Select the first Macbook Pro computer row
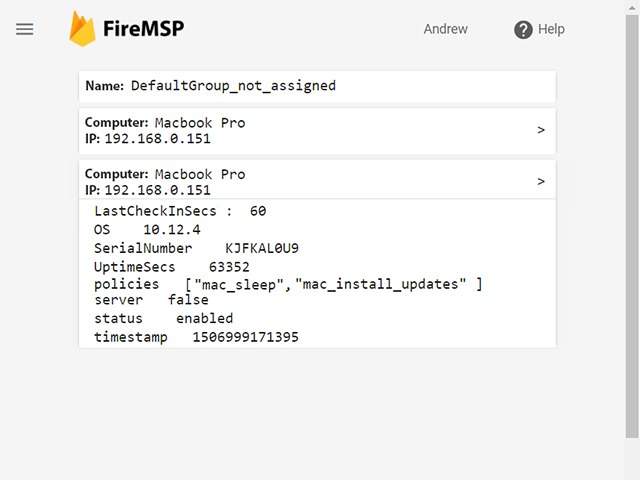This screenshot has width=640, height=480. point(317,131)
